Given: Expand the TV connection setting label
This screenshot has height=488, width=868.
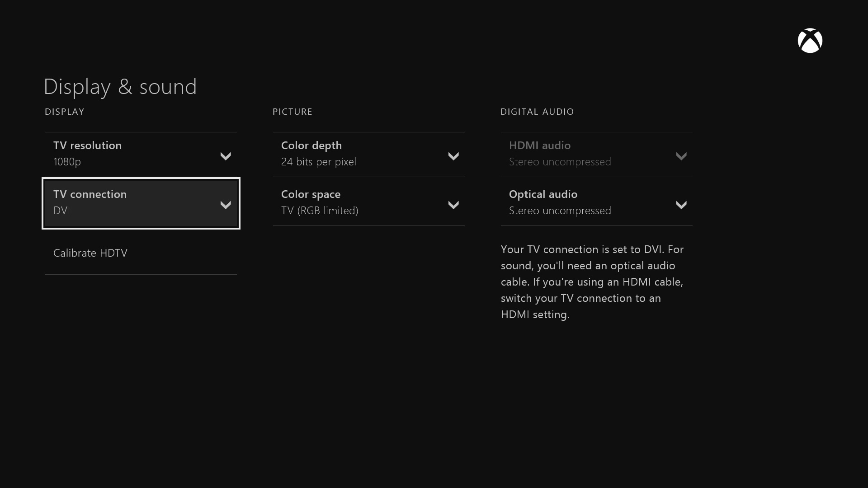Looking at the screenshot, I should click(x=90, y=194).
